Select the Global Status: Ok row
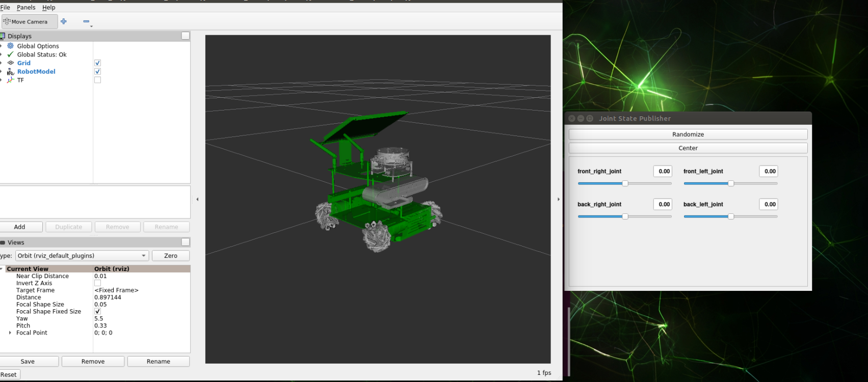This screenshot has width=868, height=382. 42,54
